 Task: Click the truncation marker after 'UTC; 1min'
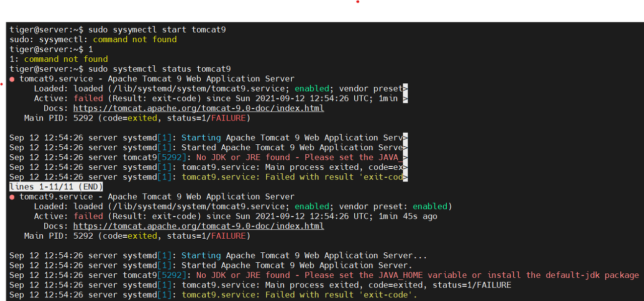pos(406,98)
